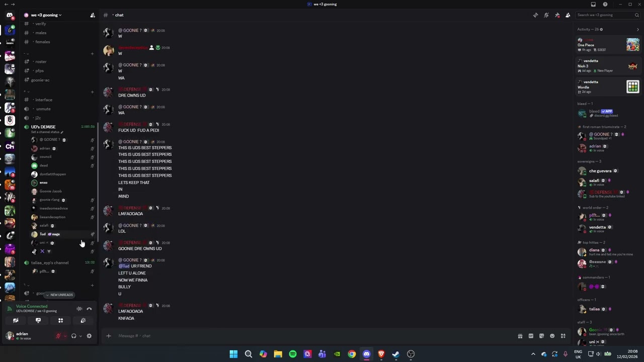Open taliaa_eyp's channel voice channel

click(50, 262)
